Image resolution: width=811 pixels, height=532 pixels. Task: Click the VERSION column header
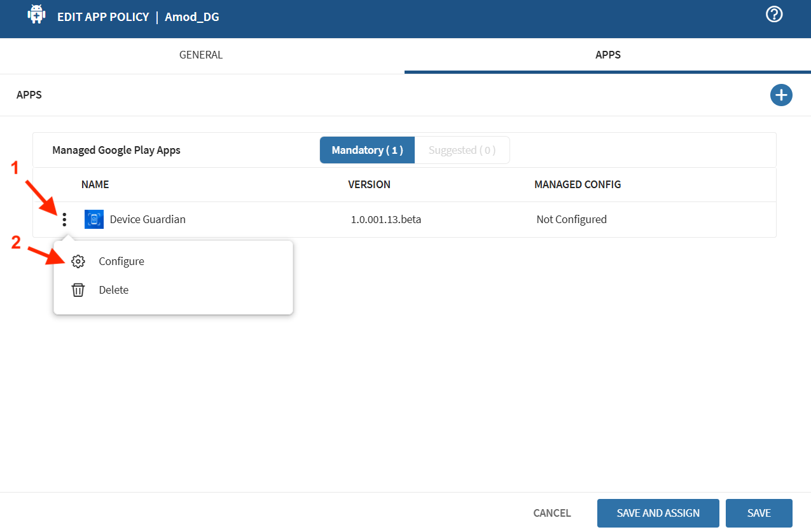point(369,184)
